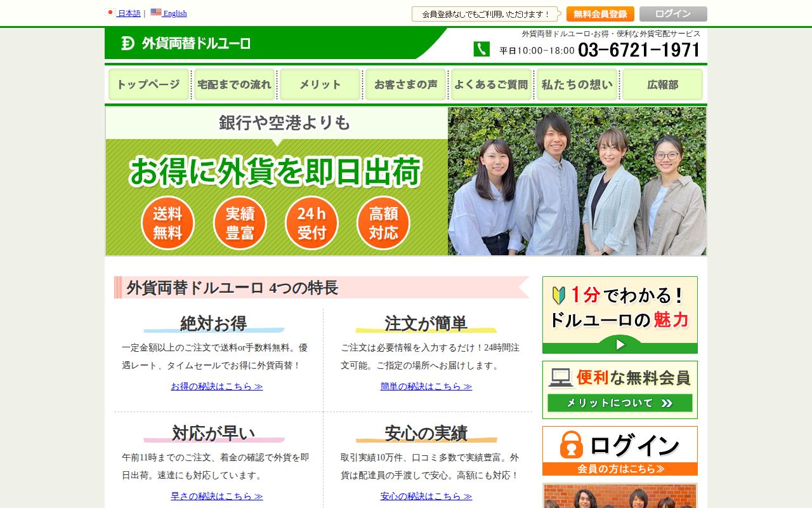
Task: Switch to the よくあるご質問 tab
Action: (x=491, y=83)
